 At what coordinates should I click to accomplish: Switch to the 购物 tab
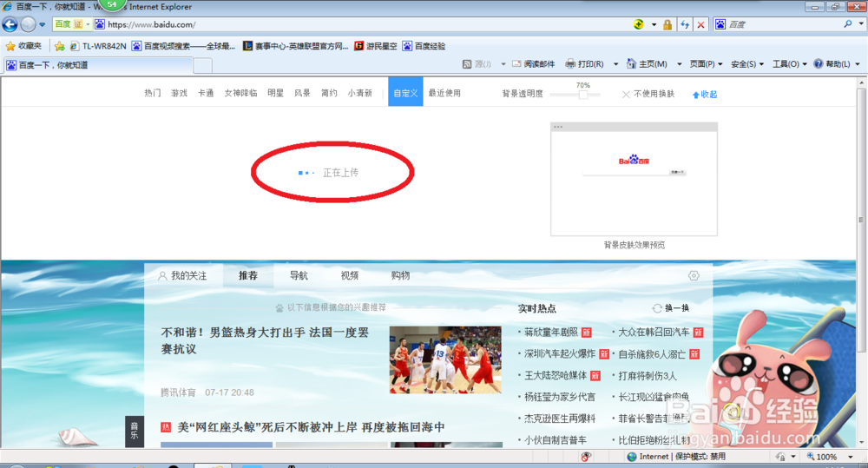pyautogui.click(x=400, y=275)
